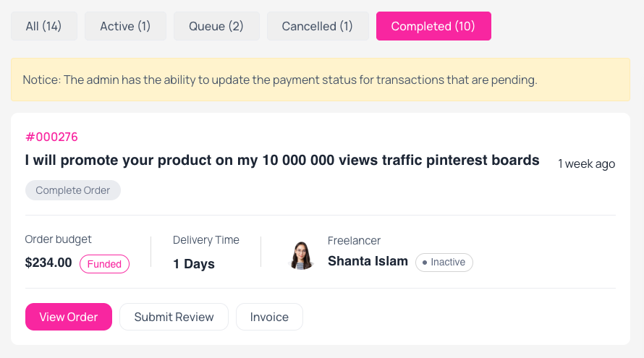This screenshot has width=644, height=358.
Task: Switch to the All (14) tab
Action: point(44,26)
